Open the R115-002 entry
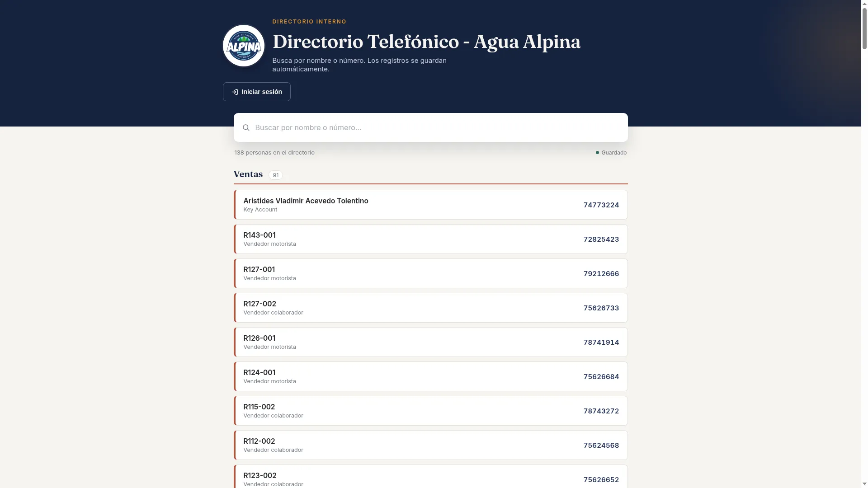This screenshot has height=488, width=868. 430,411
